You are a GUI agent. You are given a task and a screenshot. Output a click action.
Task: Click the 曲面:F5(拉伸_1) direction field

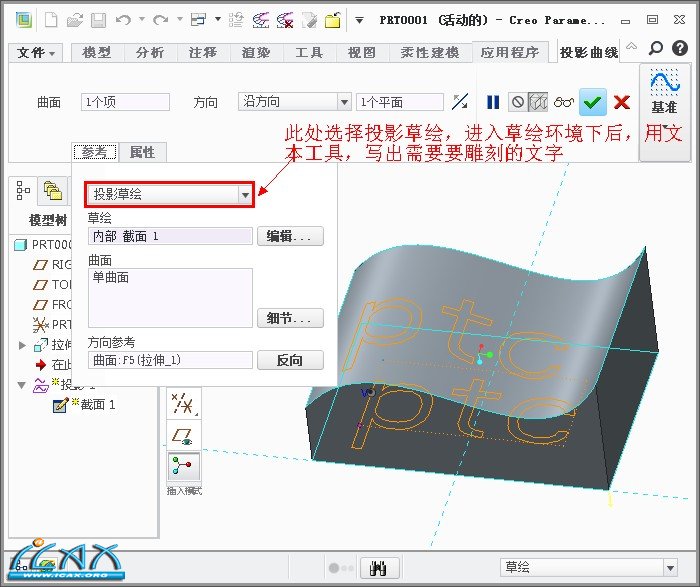click(171, 360)
